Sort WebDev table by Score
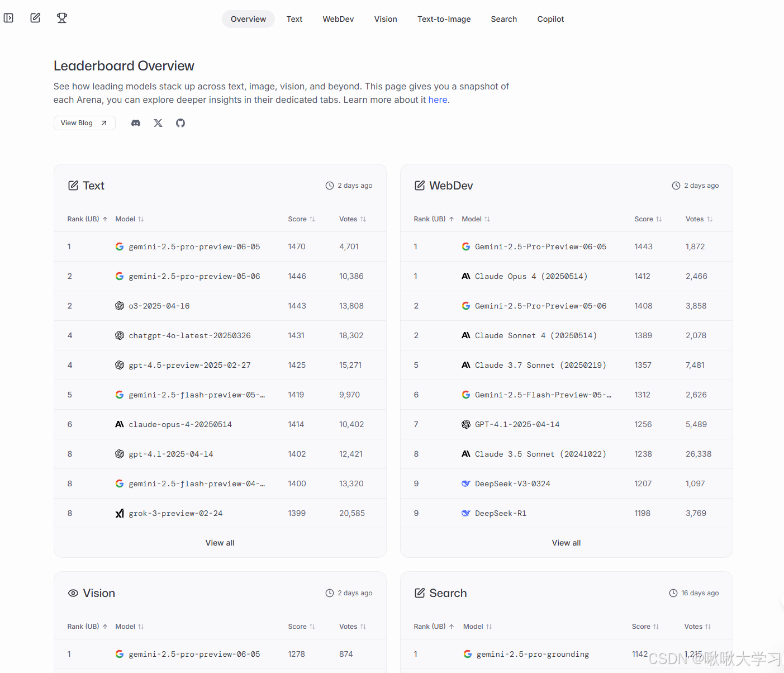 point(648,219)
